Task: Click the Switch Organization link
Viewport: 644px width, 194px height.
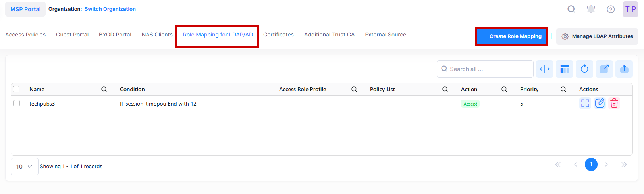Action: [x=110, y=9]
